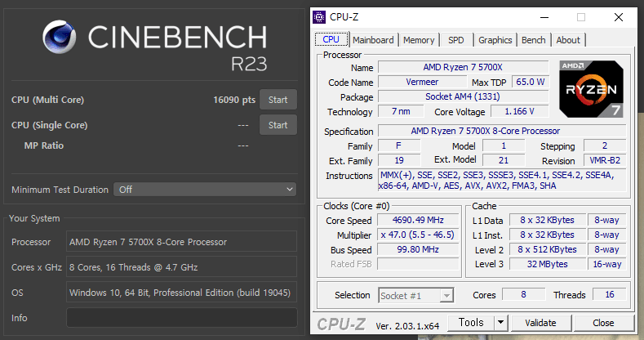Click the Technology value 7 nm
This screenshot has width=644, height=340.
tap(401, 111)
